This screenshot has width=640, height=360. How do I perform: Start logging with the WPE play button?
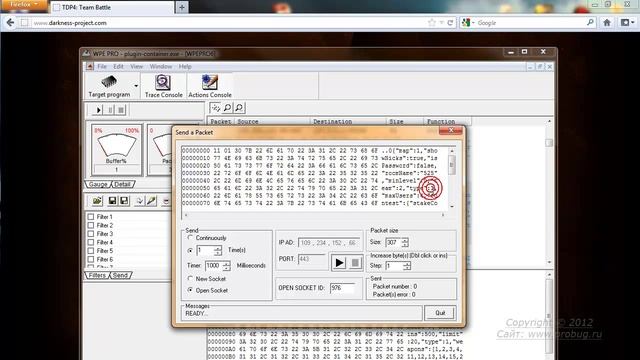tap(98, 110)
